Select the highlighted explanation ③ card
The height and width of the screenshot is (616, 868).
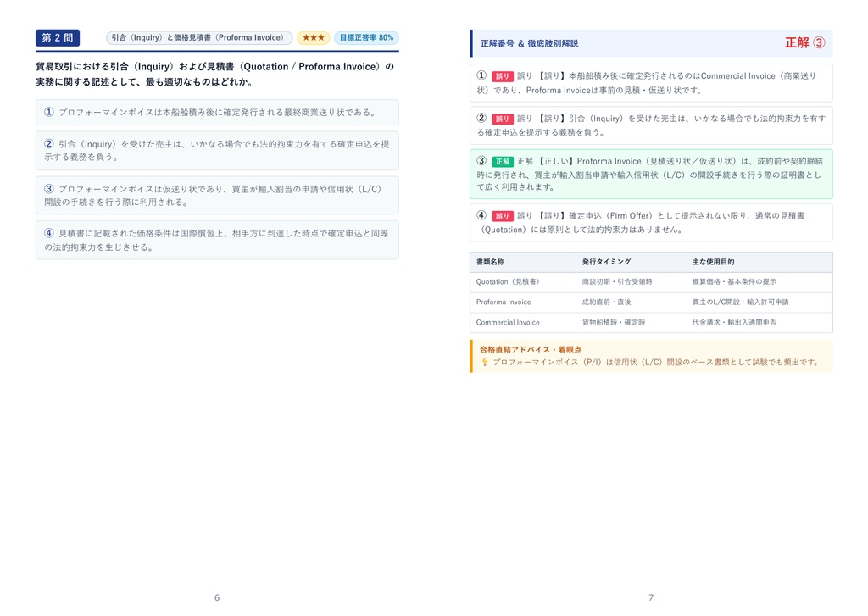[651, 174]
